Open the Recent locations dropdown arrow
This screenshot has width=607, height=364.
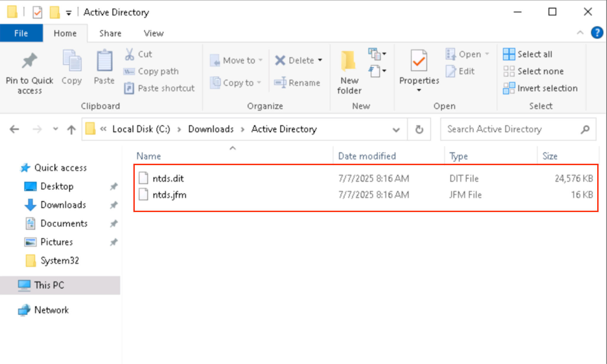(x=55, y=129)
